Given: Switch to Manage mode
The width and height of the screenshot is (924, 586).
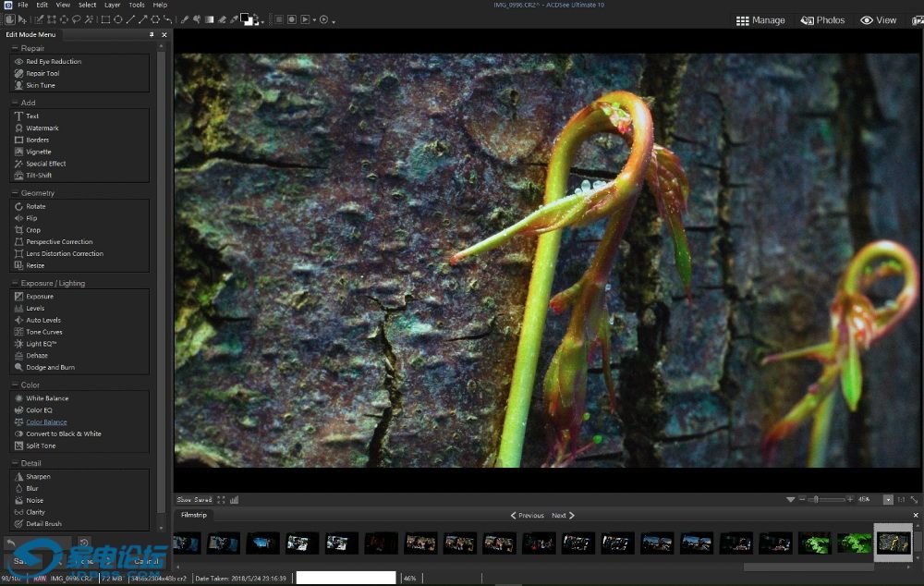Looking at the screenshot, I should (x=760, y=20).
